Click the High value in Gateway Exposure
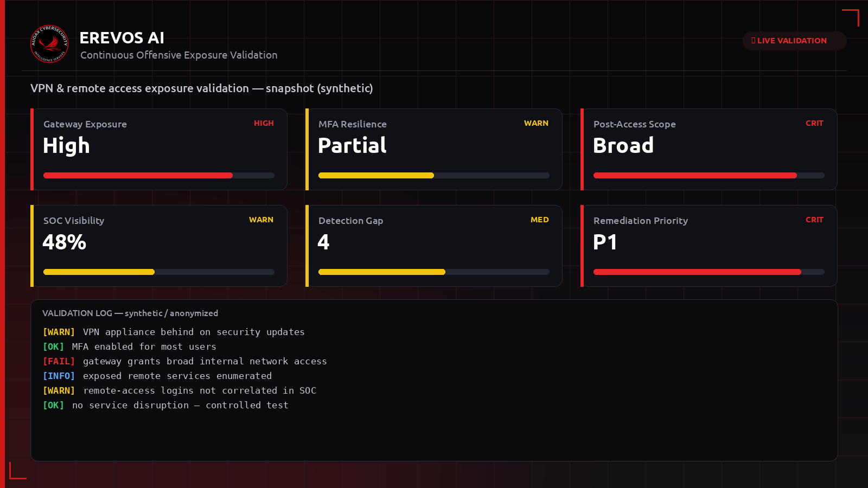This screenshot has width=868, height=488. pos(66,146)
